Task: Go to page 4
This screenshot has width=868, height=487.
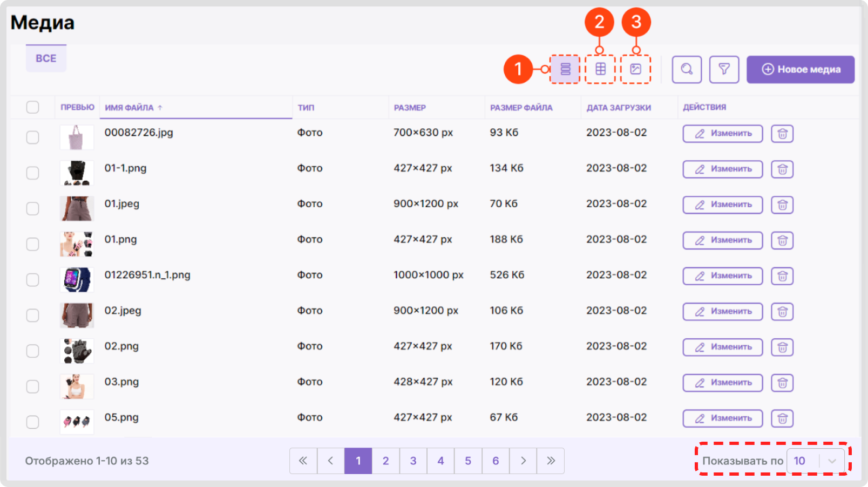Action: pos(440,461)
